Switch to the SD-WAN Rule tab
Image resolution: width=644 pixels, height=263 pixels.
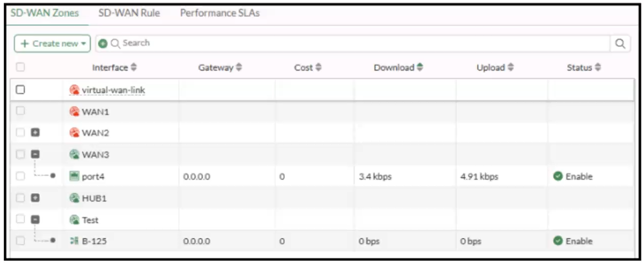tap(129, 14)
